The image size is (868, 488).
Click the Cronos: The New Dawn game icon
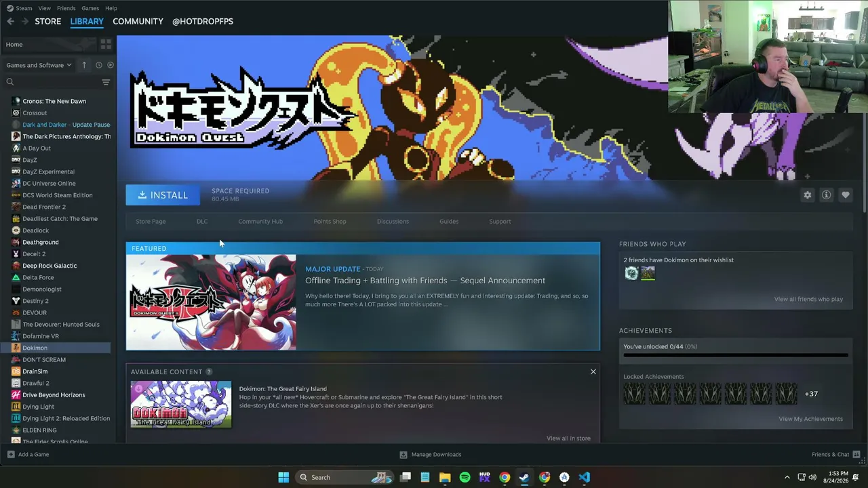[16, 101]
